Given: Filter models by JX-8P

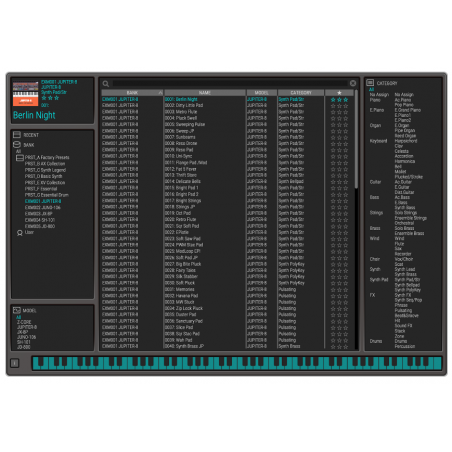Looking at the screenshot, I should [x=23, y=332].
